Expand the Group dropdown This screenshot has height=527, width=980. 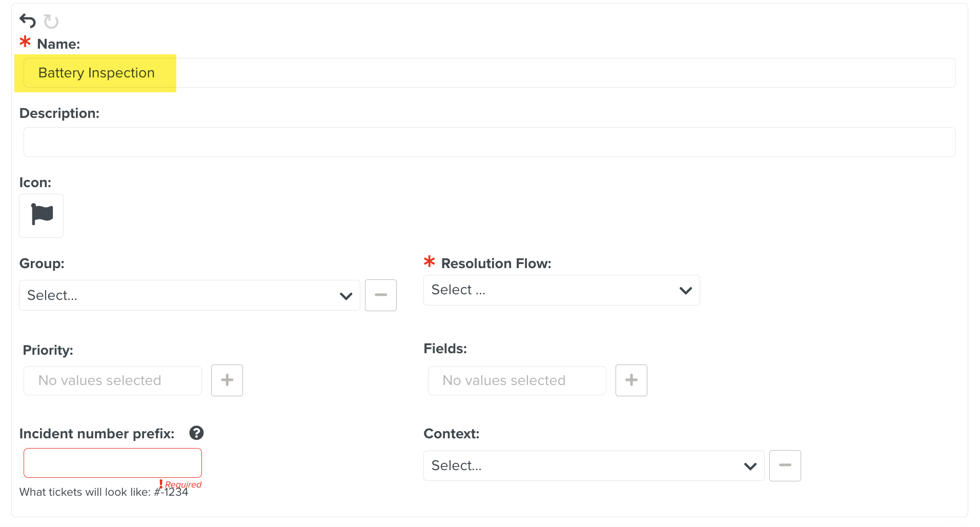tap(190, 295)
